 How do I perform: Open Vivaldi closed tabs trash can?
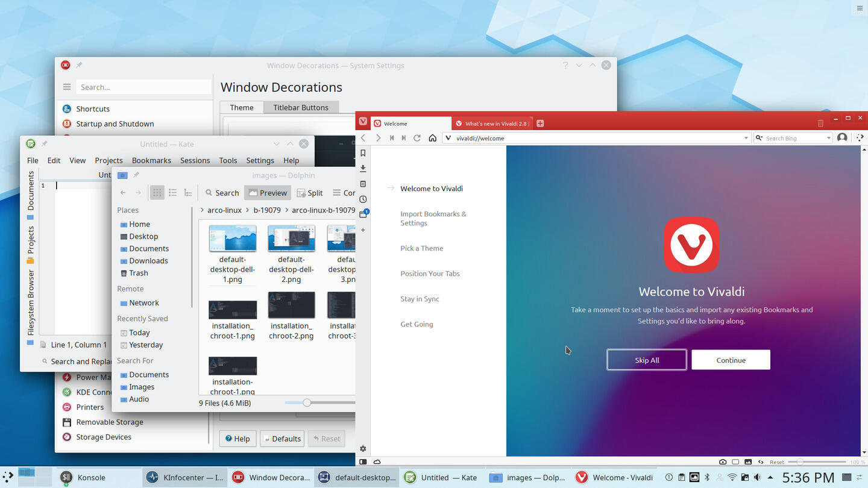pyautogui.click(x=820, y=124)
